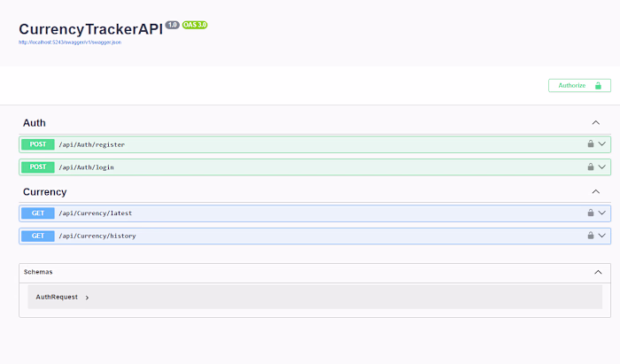Click the OAS 3.0 badge
The width and height of the screenshot is (620, 364).
pos(195,25)
